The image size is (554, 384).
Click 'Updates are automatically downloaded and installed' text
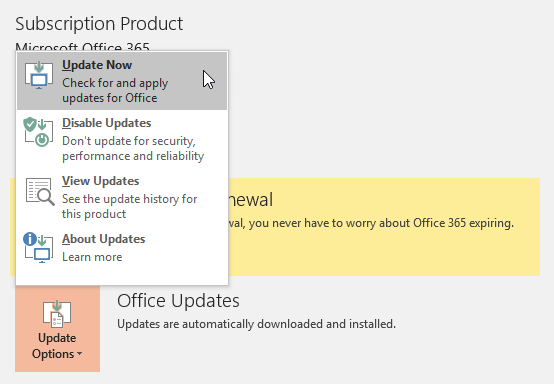(x=257, y=324)
